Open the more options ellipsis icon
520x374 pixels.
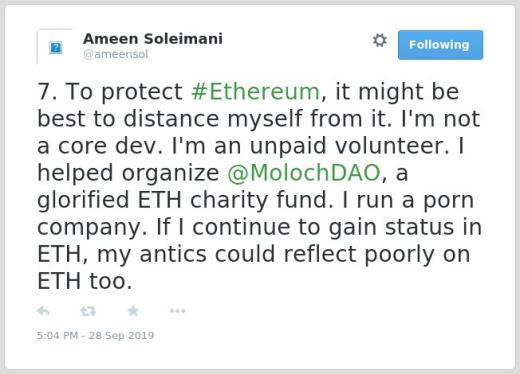[x=177, y=311]
